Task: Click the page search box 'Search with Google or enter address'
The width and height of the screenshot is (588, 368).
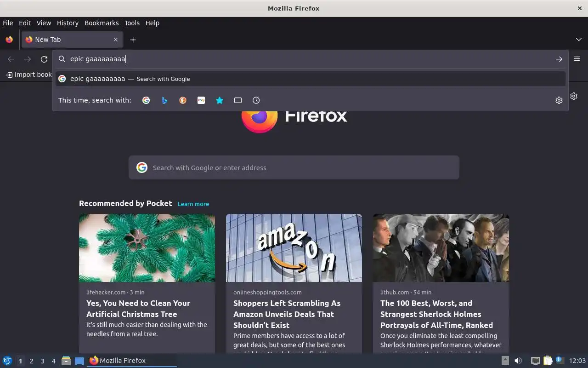Action: point(294,167)
